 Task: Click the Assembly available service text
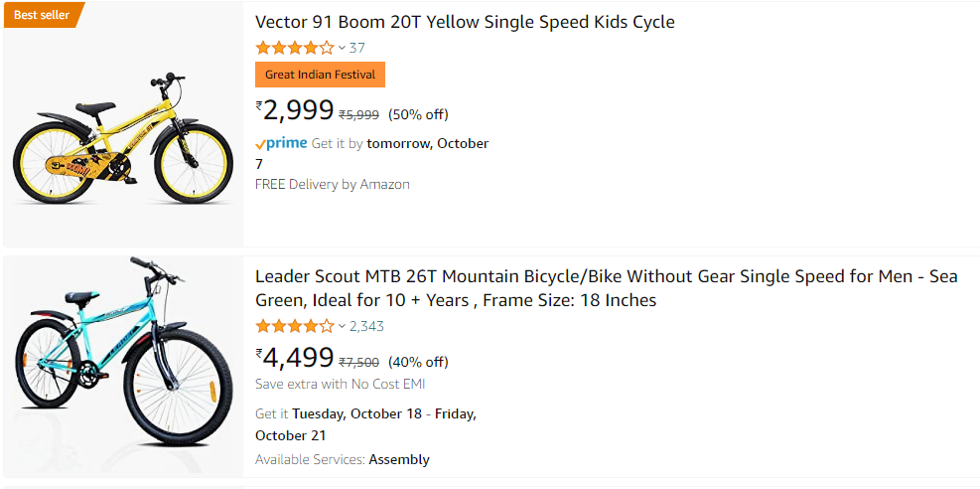pos(399,459)
